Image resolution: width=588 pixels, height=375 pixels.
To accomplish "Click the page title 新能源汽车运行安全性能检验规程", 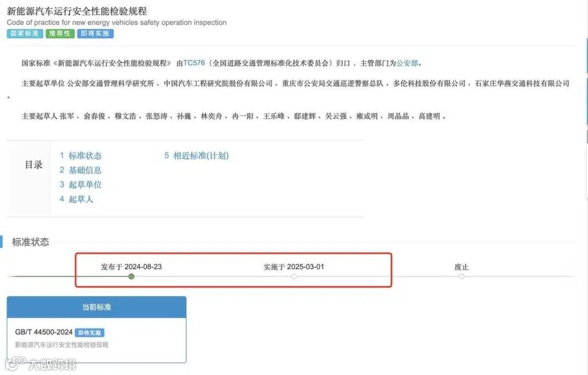I will tap(77, 11).
